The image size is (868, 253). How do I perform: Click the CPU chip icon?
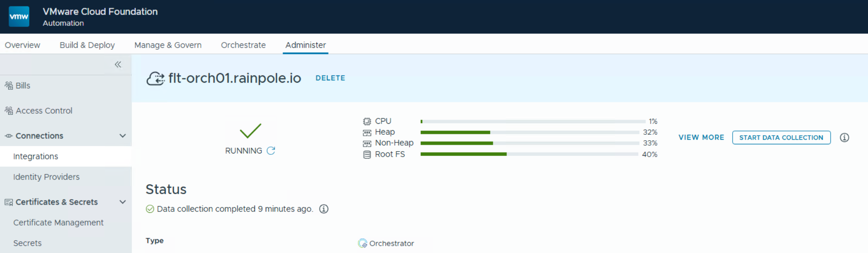pos(367,121)
